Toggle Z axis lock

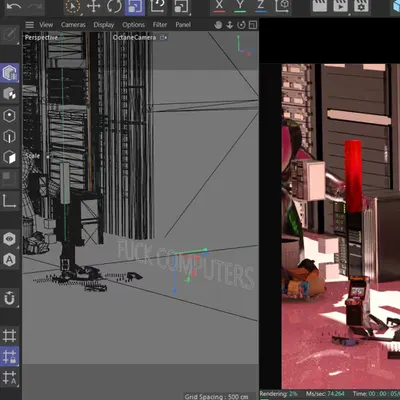pos(261,6)
